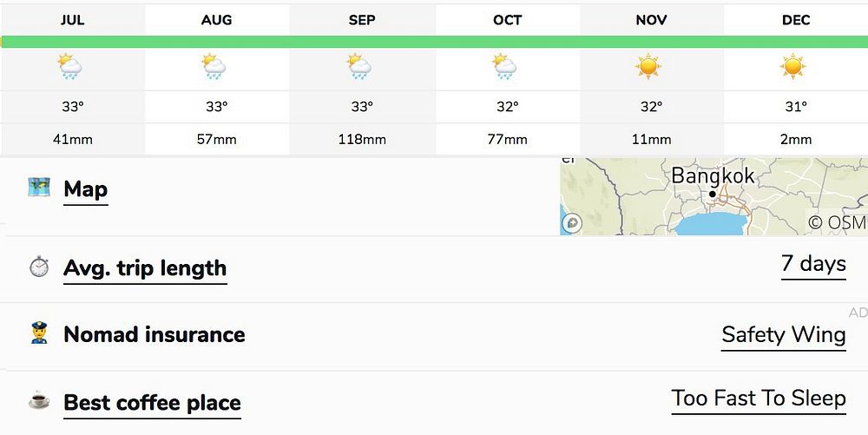Click the November sunny weather icon
Screen dimensions: 868x435
[648, 67]
